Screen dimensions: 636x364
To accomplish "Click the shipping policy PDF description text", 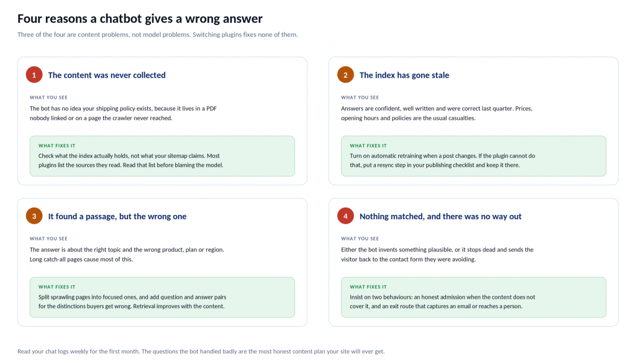I will [124, 113].
